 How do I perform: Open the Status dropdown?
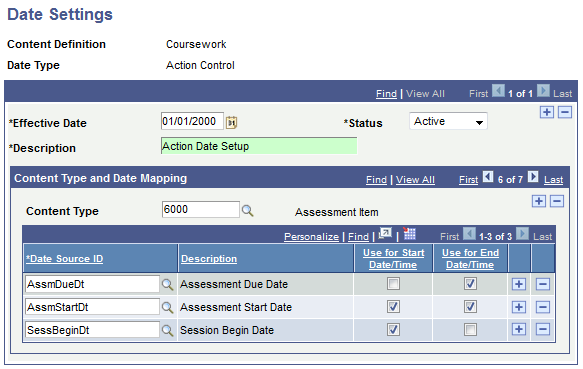point(448,121)
